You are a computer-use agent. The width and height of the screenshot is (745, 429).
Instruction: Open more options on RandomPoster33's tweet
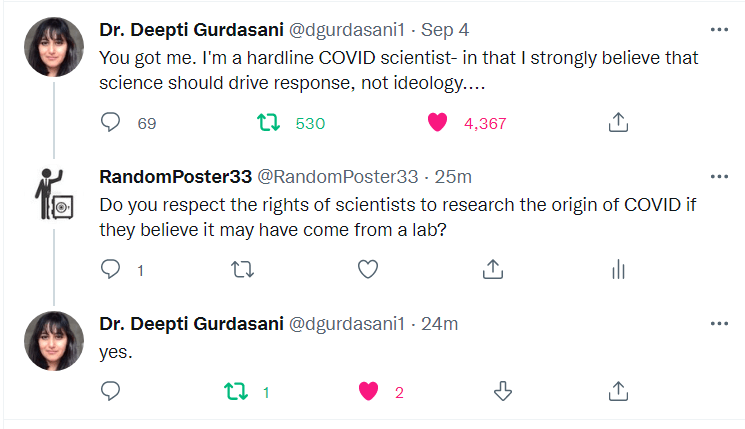coord(718,177)
